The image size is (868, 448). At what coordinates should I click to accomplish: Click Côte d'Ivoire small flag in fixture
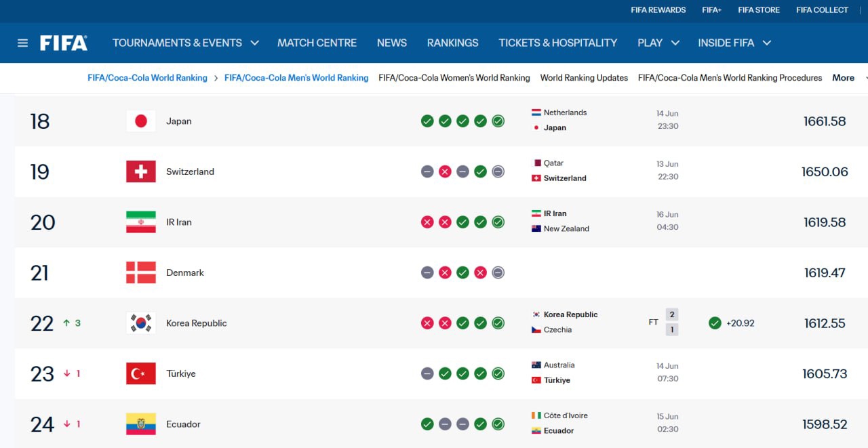coord(536,415)
